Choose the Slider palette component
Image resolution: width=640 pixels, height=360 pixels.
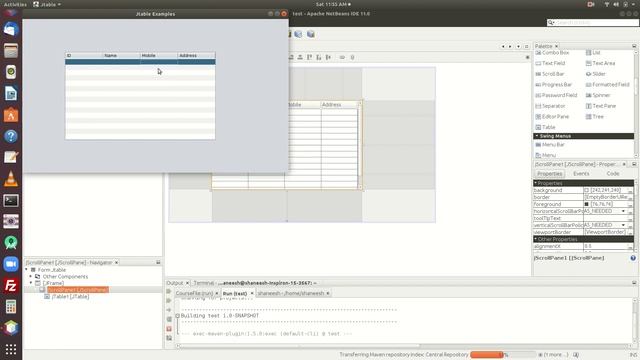pos(596,74)
